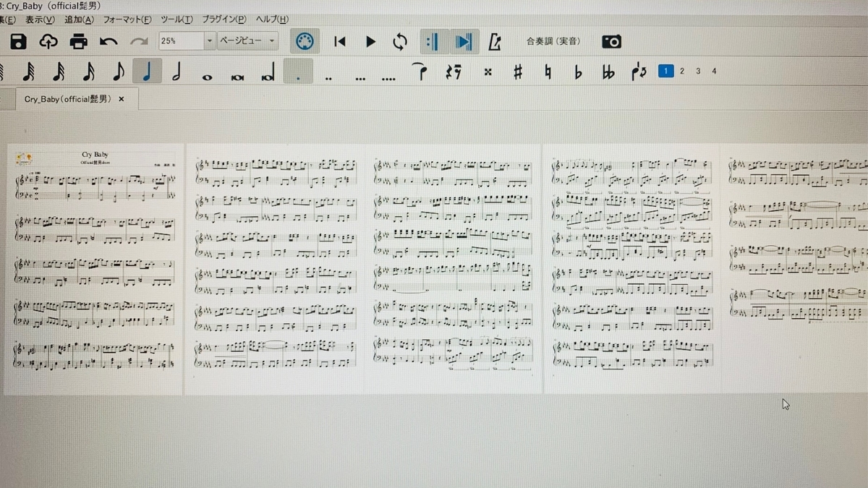Viewport: 868px width, 488px height.
Task: Select the half note duration
Action: coord(176,72)
